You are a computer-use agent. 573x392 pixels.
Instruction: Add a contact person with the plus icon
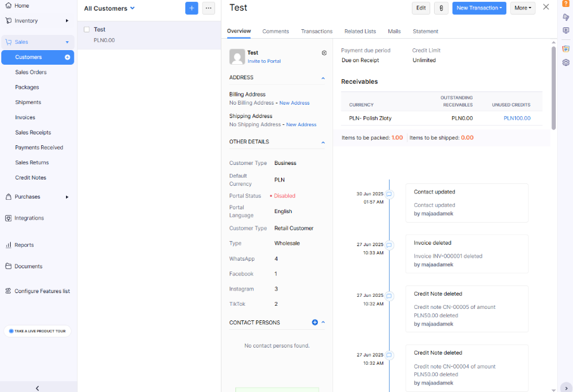(x=315, y=322)
